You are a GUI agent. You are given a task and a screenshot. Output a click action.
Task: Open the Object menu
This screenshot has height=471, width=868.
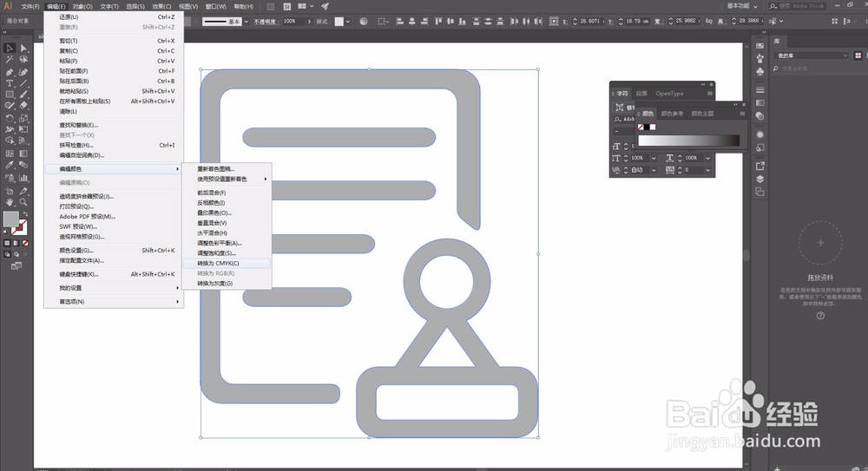click(x=82, y=7)
